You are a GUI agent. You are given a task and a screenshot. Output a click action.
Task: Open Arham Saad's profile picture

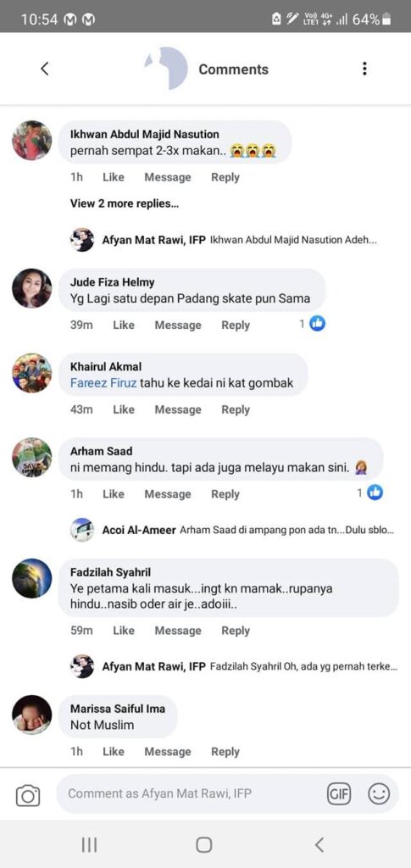[x=32, y=457]
